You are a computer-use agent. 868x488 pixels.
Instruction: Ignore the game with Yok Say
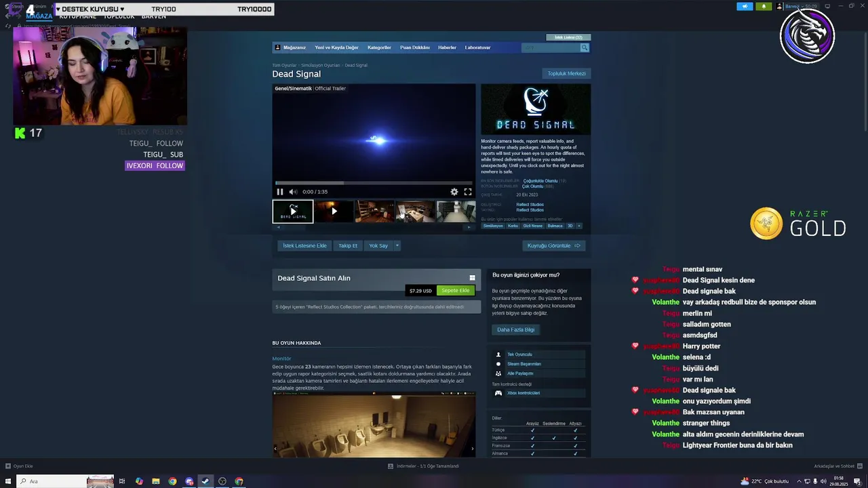[378, 245]
